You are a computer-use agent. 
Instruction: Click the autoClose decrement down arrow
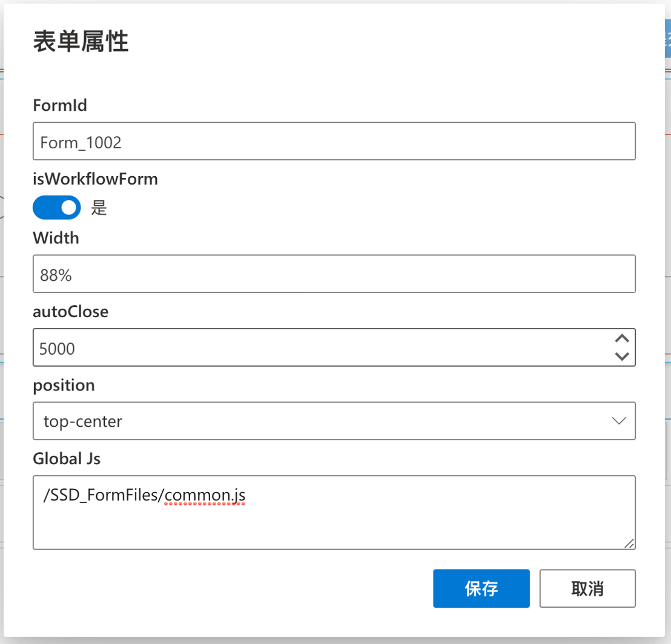622,356
